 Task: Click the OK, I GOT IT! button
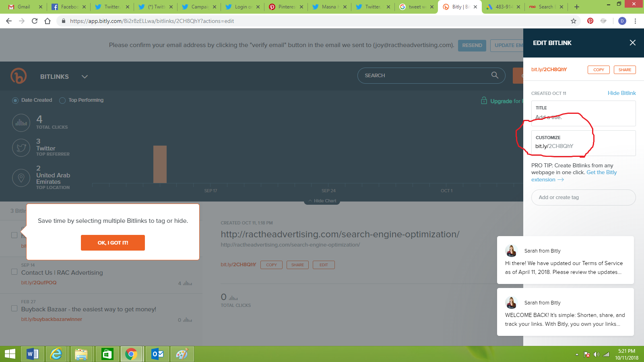113,243
